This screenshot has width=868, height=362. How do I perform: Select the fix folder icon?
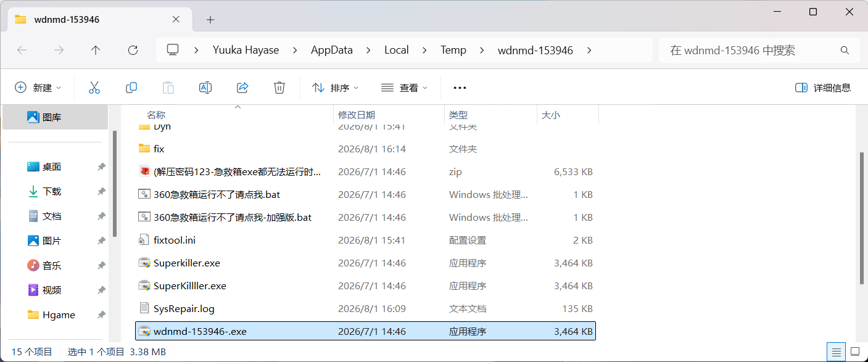pyautogui.click(x=144, y=149)
